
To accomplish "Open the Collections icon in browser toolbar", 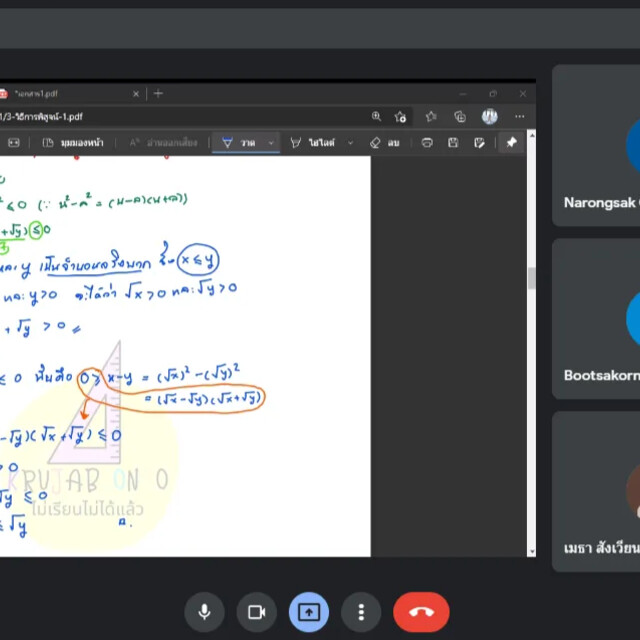I will coord(460,117).
